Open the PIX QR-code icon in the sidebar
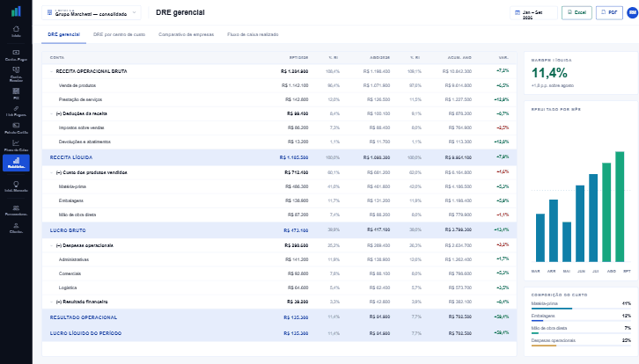Viewport: 639px width, 364px height. coord(16,93)
